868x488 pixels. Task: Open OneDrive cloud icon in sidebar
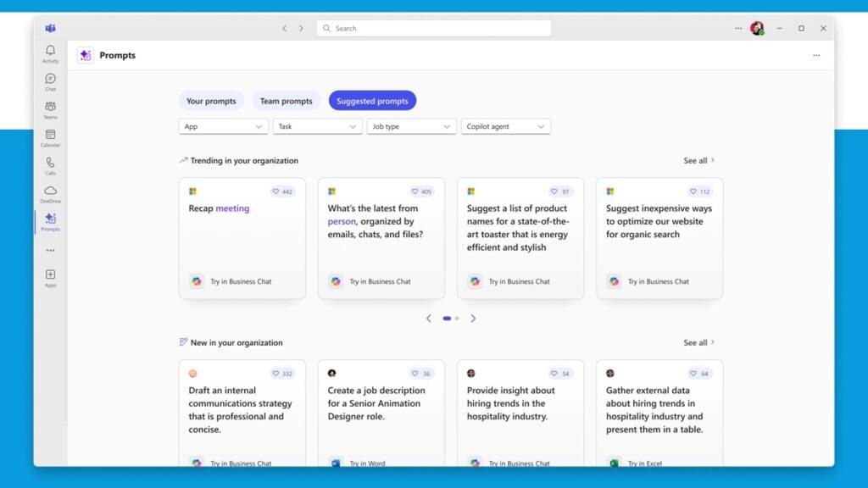[50, 193]
